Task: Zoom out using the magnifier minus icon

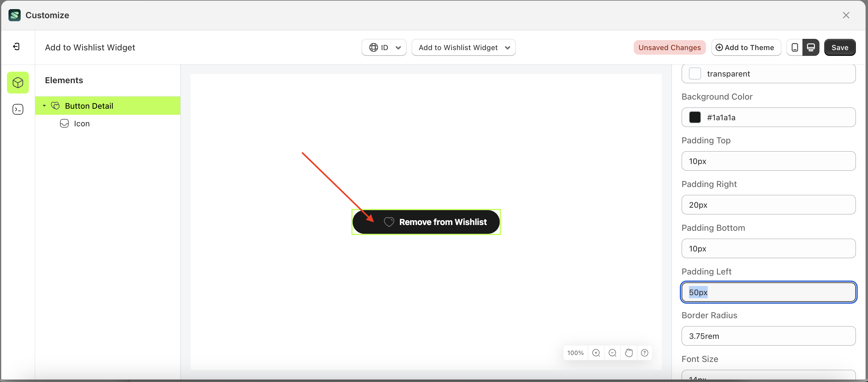Action: (612, 353)
